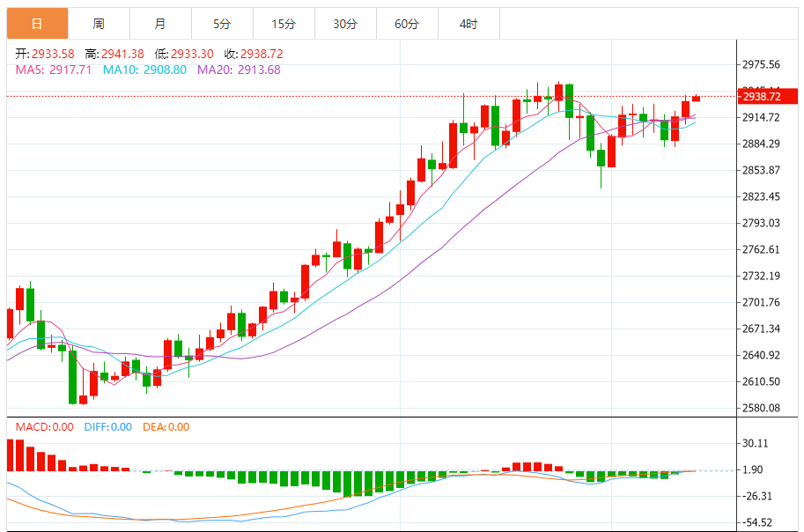Click the DEA:0.00 indicator label
This screenshot has height=532, width=804.
(x=166, y=427)
